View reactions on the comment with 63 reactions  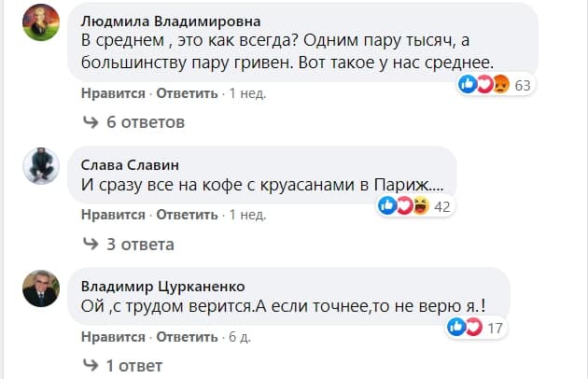pyautogui.click(x=495, y=86)
